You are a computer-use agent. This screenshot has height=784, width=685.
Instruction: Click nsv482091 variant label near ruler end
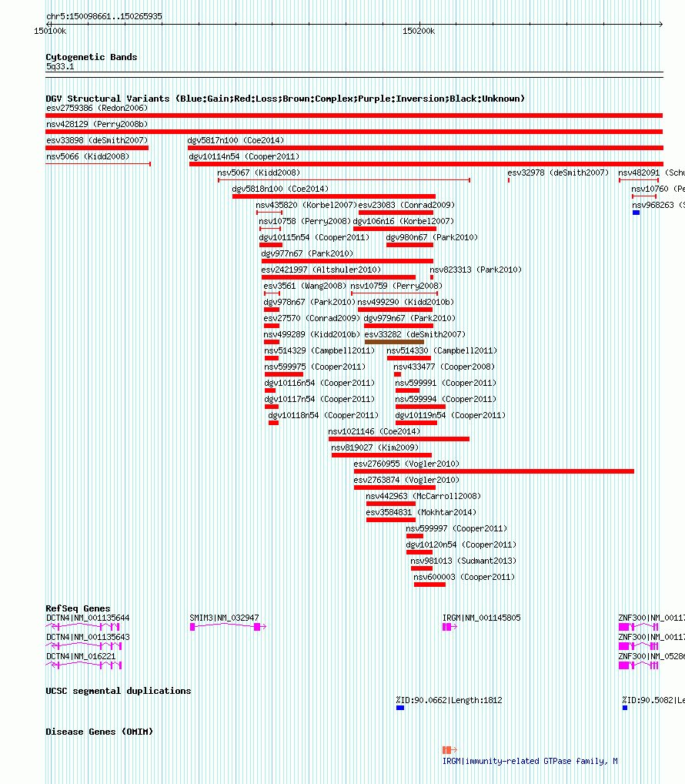(x=652, y=173)
